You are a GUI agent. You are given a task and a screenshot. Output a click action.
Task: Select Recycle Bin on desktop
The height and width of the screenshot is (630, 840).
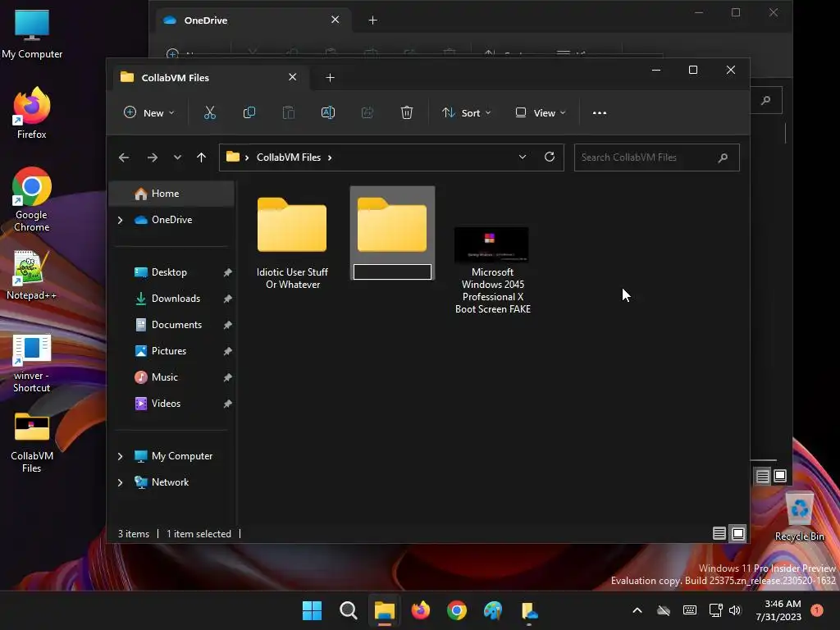(799, 517)
